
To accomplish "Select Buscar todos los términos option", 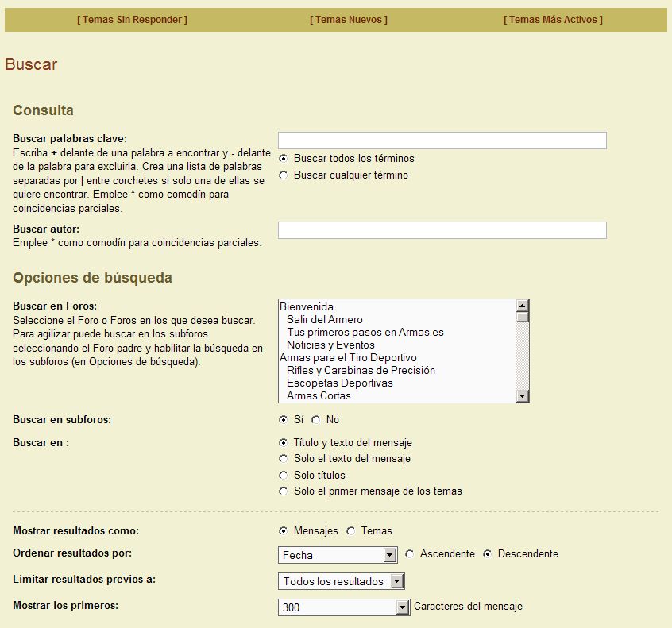I will click(284, 159).
